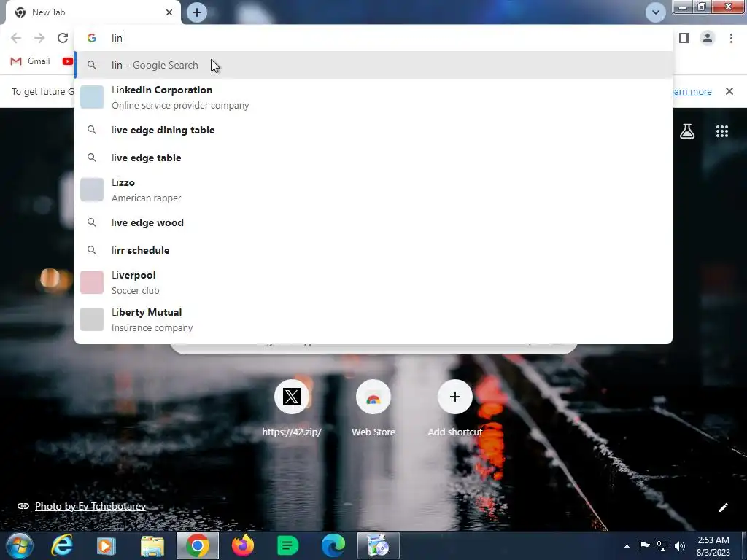Choose 'lirr schedule' suggestion
The image size is (747, 560).
(373, 250)
